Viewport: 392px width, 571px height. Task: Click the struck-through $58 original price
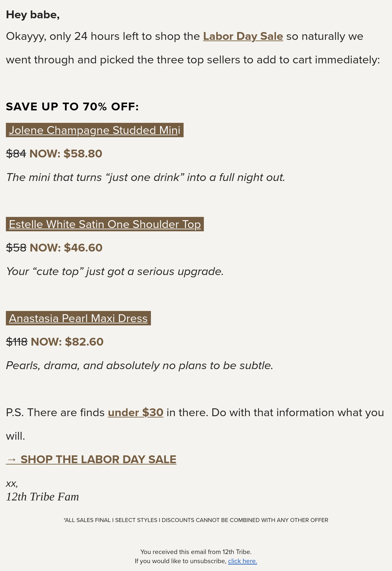coord(16,248)
